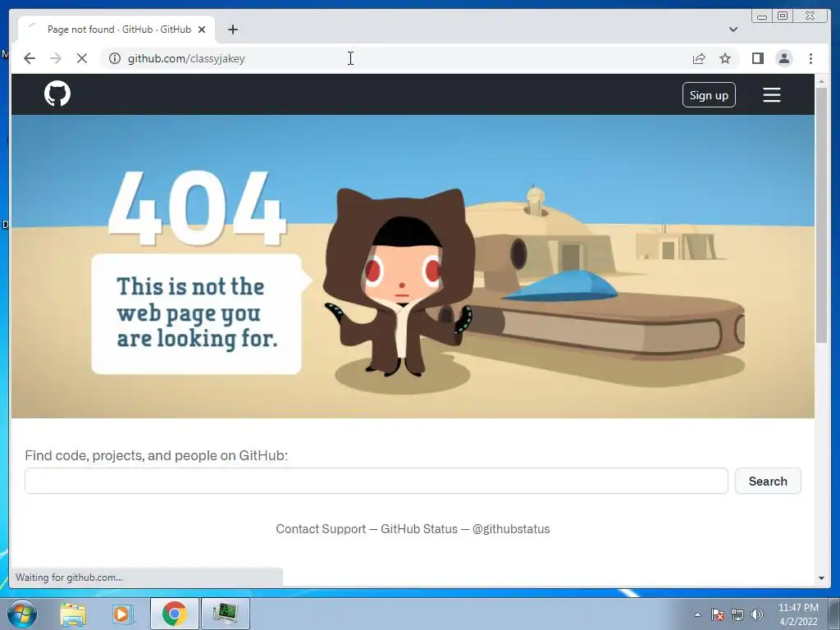Screen dimensions: 840x630
Task: Open the Windows Start menu
Action: [22, 614]
